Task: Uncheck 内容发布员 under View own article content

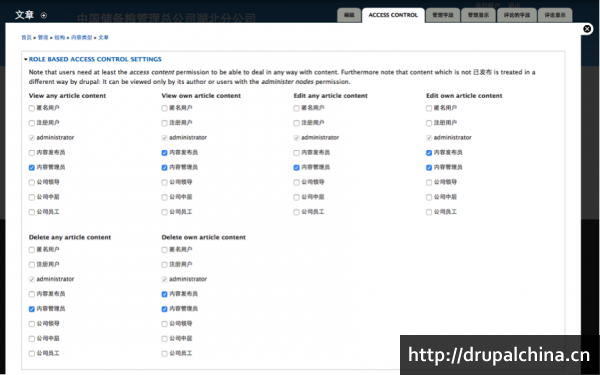Action: tap(165, 153)
